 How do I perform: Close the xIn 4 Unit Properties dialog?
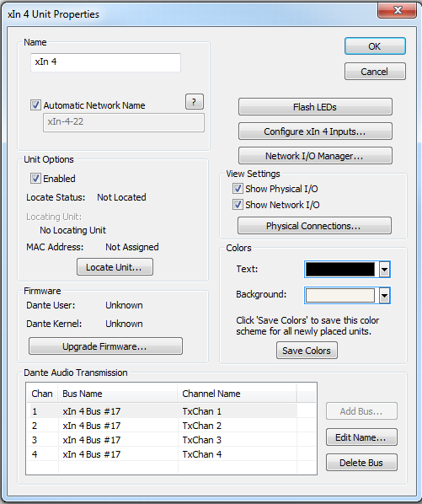[398, 10]
